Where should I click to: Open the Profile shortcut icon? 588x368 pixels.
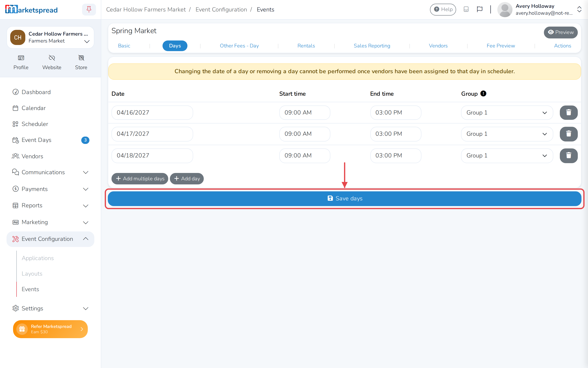click(x=21, y=58)
